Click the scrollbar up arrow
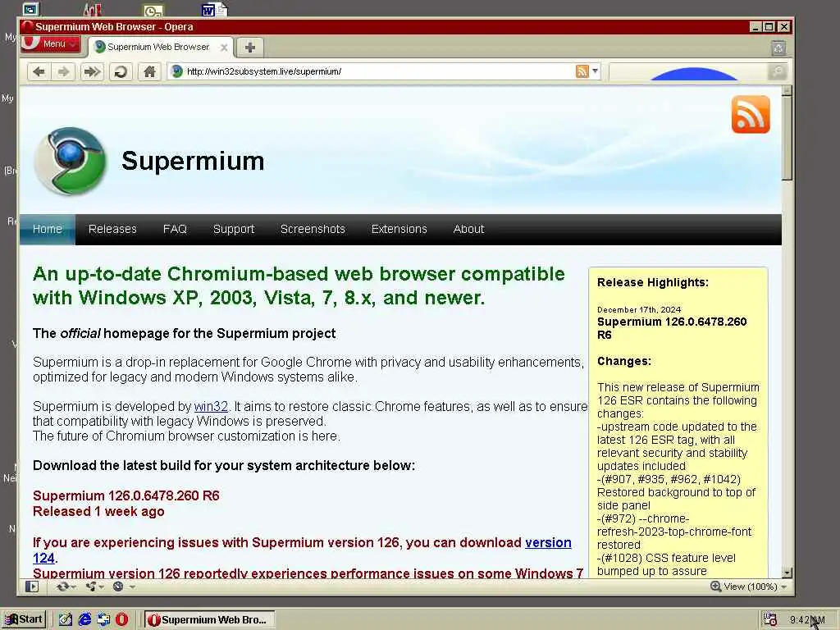This screenshot has width=840, height=630. [x=787, y=90]
